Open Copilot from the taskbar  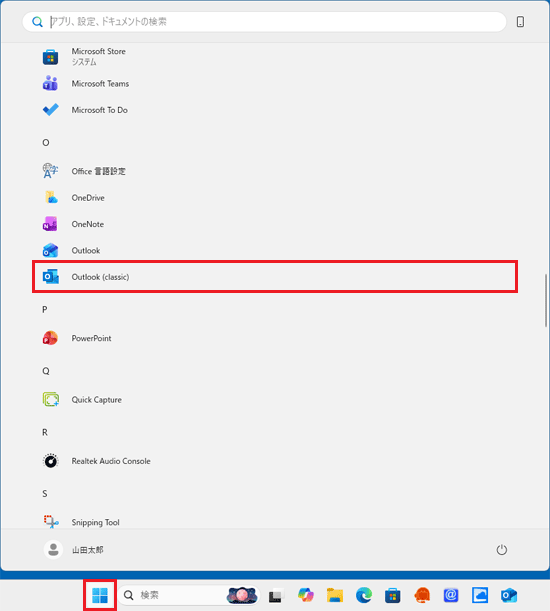(306, 595)
